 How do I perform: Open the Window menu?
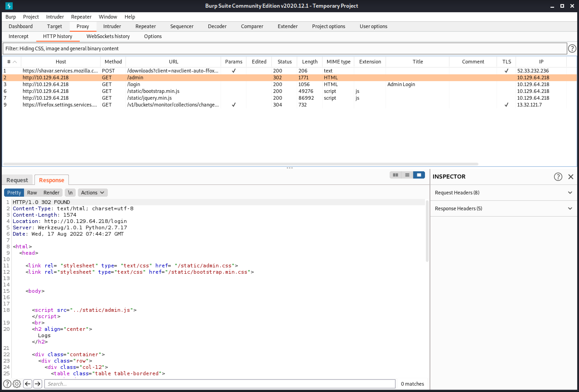[x=108, y=17]
